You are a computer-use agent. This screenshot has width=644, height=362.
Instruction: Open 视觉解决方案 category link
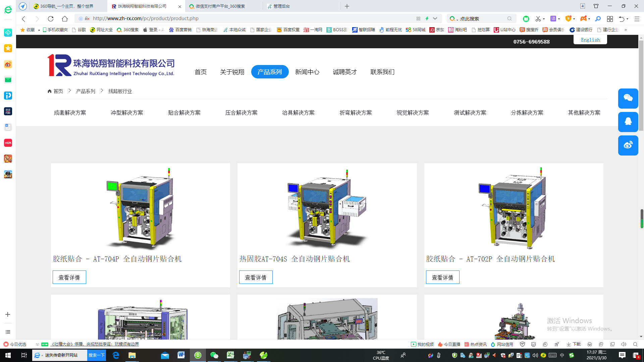tap(413, 113)
